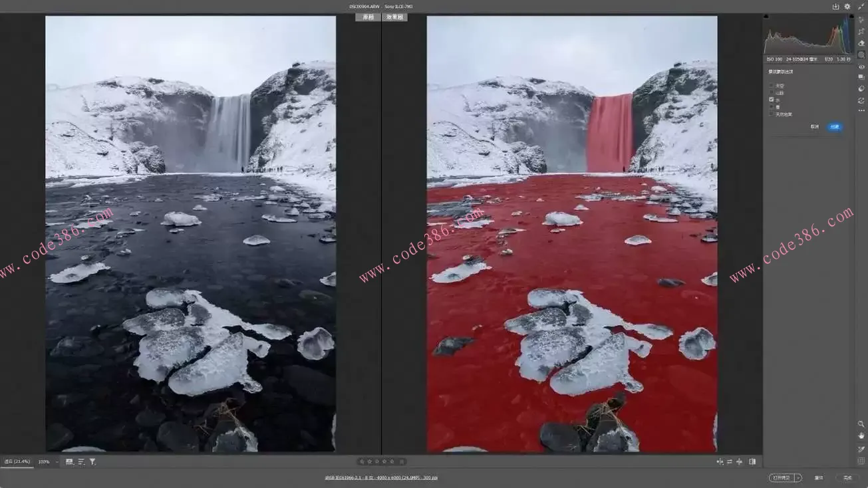
Task: Click the histogram graph
Action: click(807, 35)
